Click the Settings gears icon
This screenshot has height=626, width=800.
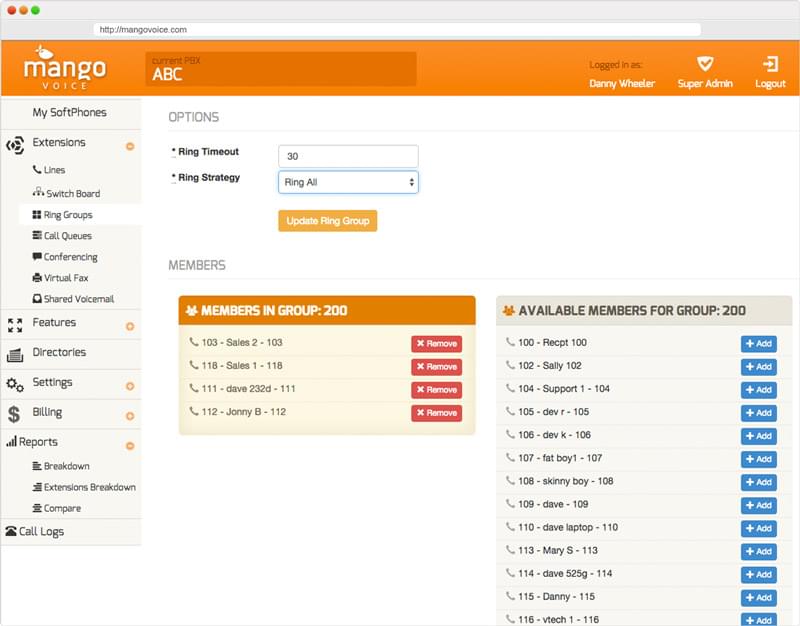(15, 384)
